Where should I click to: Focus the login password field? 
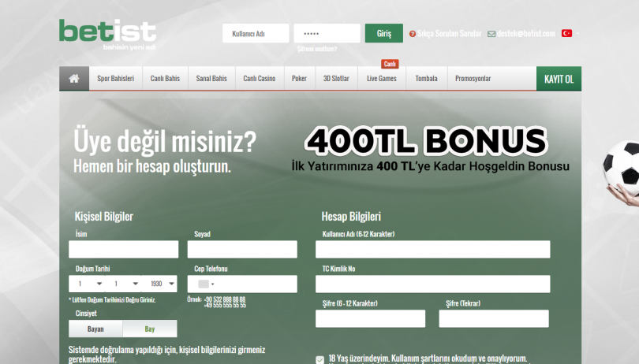[x=327, y=33]
